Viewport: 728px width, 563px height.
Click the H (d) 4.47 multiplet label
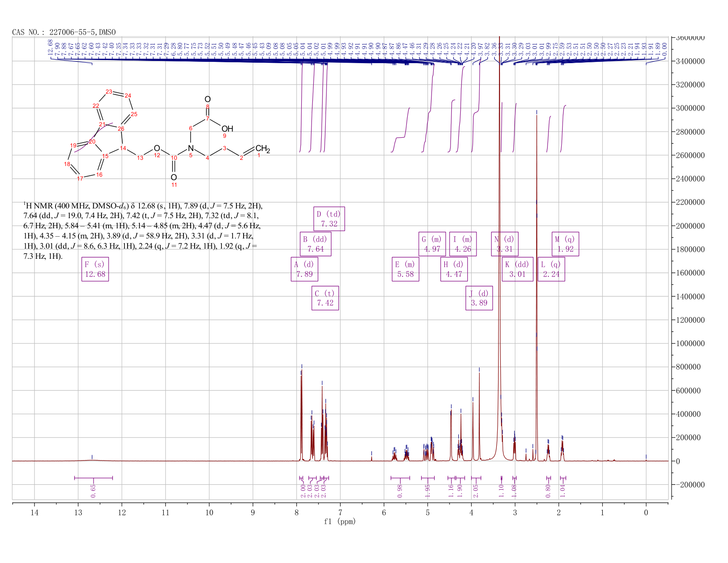tap(454, 269)
